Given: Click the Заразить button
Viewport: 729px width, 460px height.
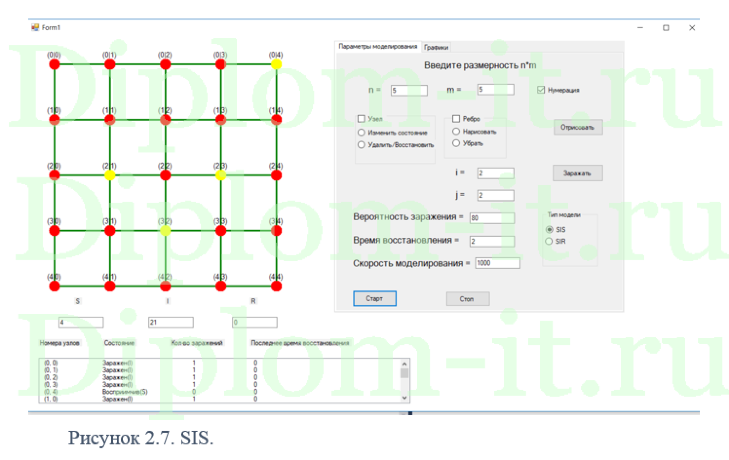Looking at the screenshot, I should [x=578, y=173].
